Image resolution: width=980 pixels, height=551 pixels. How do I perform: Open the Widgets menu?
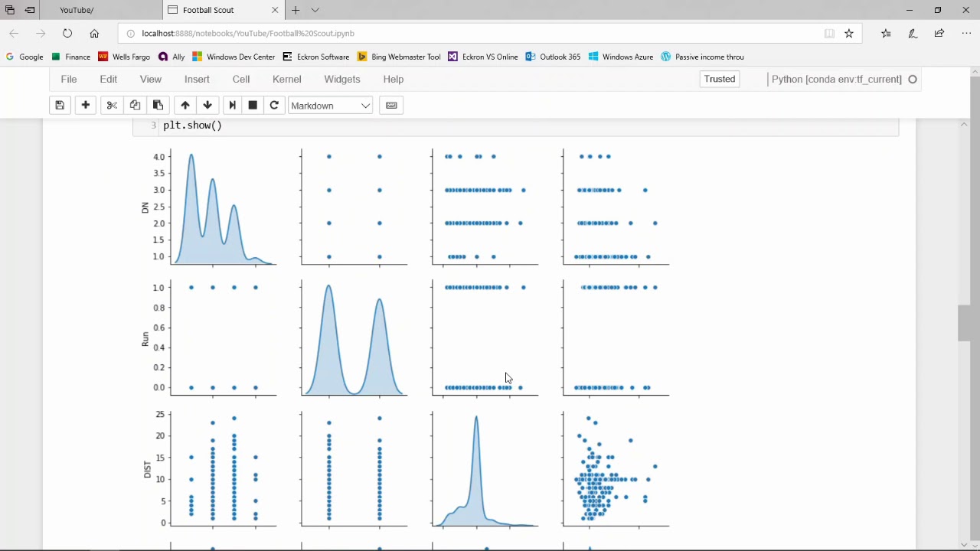click(342, 79)
